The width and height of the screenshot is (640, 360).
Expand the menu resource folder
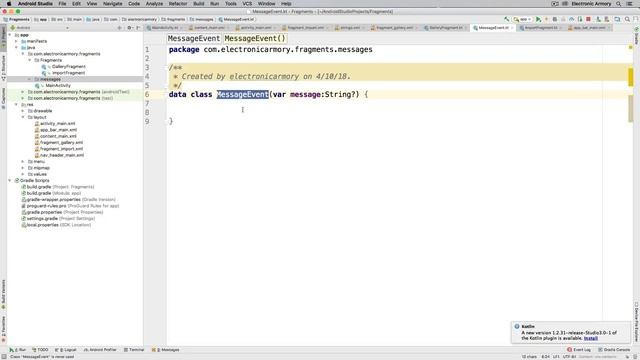point(23,162)
